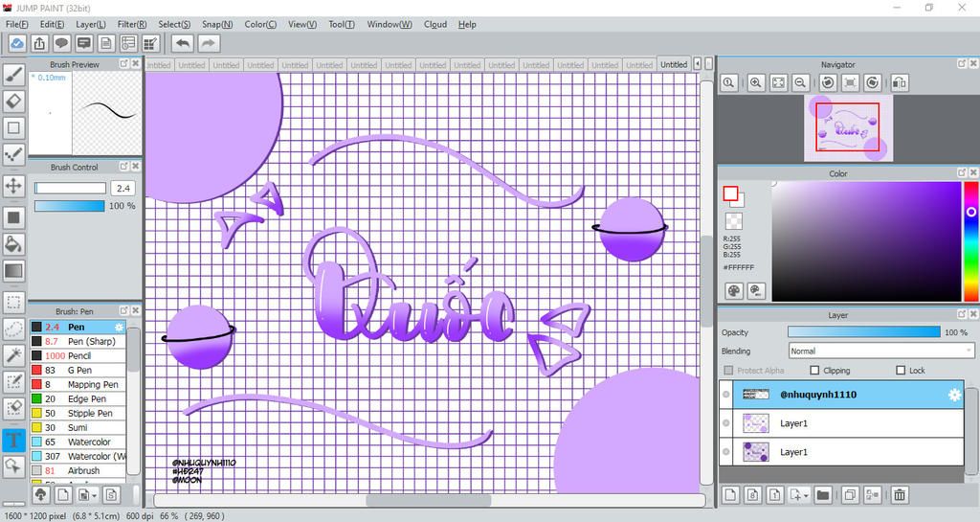
Task: Select the Stipple Pen brush
Action: pos(78,413)
